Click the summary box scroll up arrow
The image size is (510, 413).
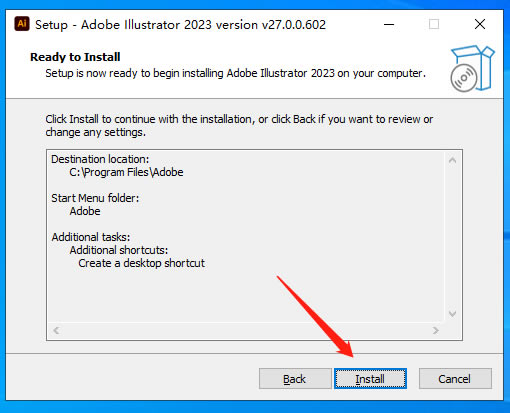click(x=452, y=160)
